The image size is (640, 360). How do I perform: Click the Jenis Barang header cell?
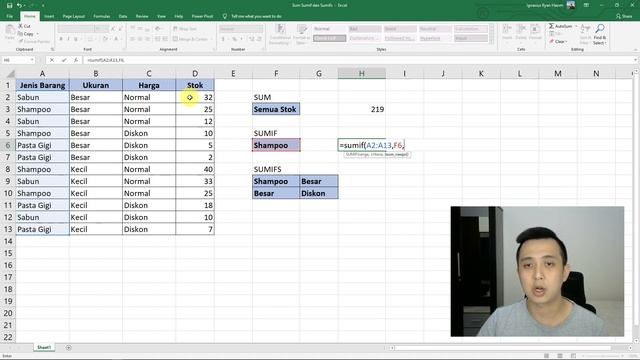click(x=42, y=85)
